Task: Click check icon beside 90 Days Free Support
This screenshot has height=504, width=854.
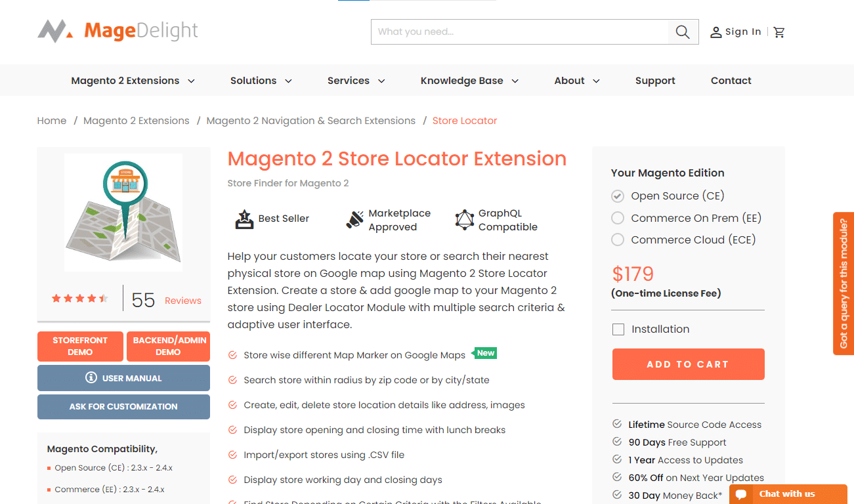Action: (x=617, y=442)
